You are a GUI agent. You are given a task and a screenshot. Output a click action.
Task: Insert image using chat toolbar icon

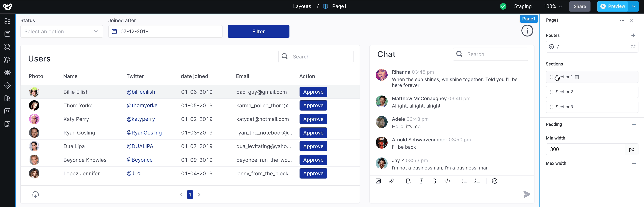tap(378, 181)
